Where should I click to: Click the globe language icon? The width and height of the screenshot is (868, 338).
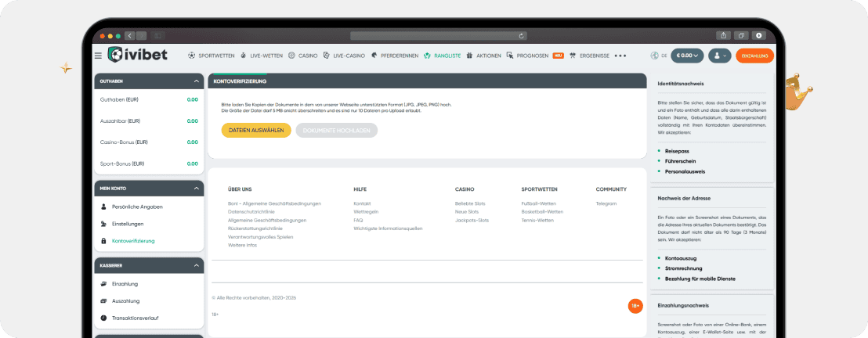tap(655, 56)
